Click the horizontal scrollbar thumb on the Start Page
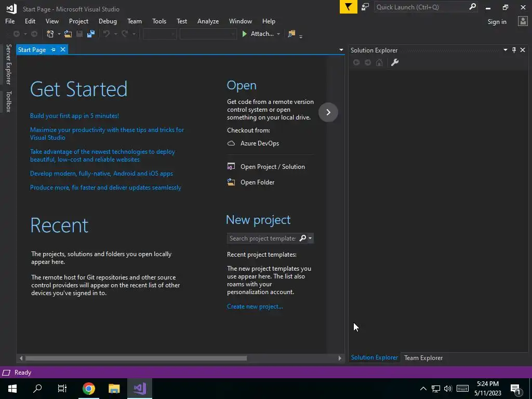This screenshot has height=399, width=532. point(136,358)
